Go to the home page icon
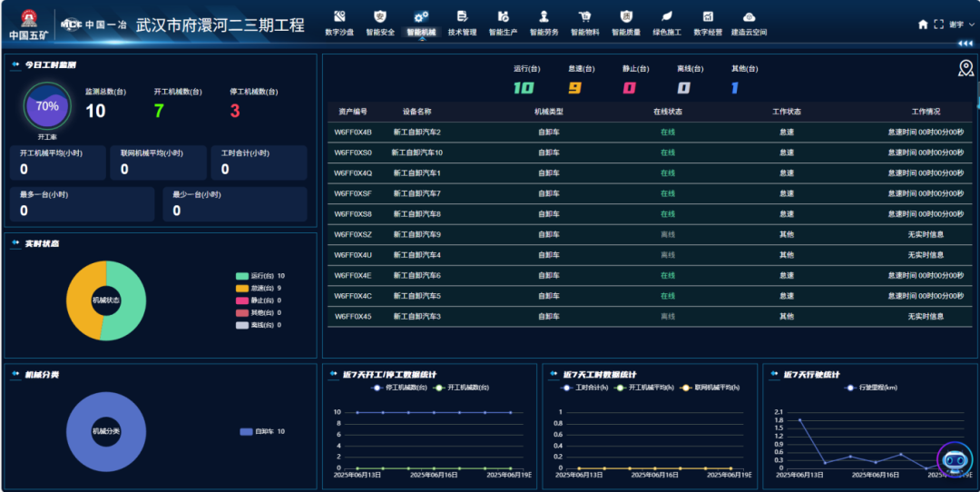The image size is (980, 492). tap(923, 25)
